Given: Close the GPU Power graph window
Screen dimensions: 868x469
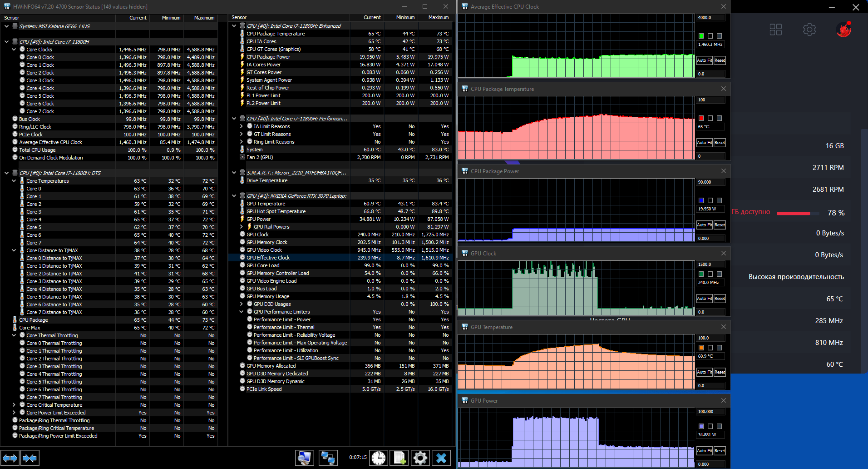Looking at the screenshot, I should (x=724, y=400).
